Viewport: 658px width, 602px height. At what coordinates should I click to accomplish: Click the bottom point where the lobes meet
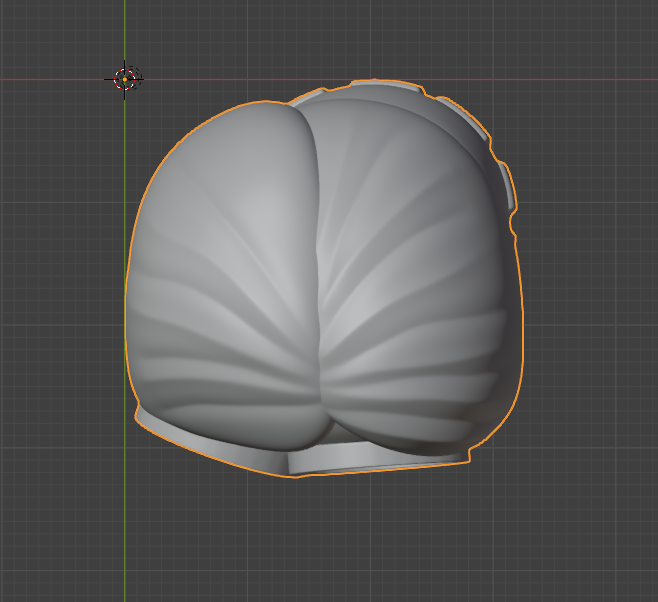329,428
